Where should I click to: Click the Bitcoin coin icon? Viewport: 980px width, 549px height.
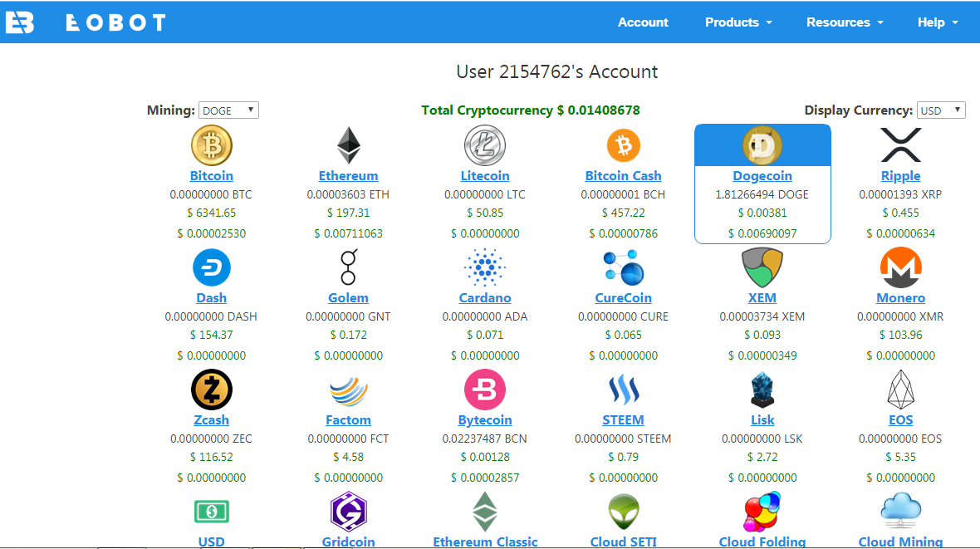[x=211, y=145]
